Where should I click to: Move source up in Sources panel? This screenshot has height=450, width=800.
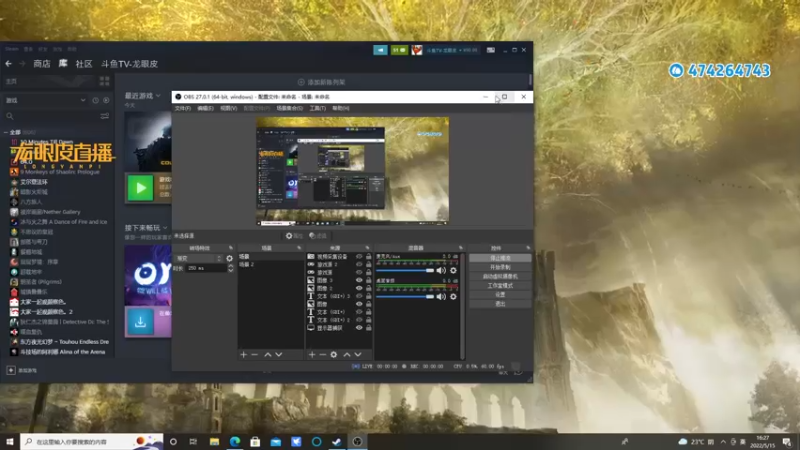347,355
